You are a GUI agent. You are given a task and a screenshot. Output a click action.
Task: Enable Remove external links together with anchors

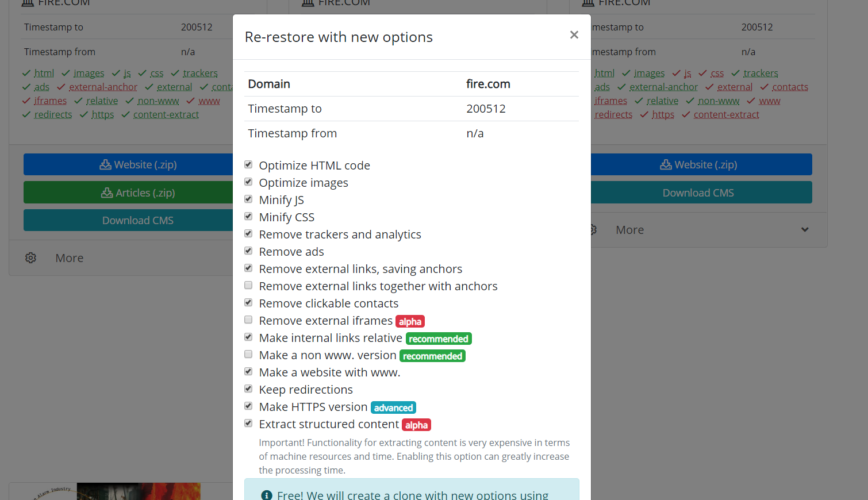(248, 286)
